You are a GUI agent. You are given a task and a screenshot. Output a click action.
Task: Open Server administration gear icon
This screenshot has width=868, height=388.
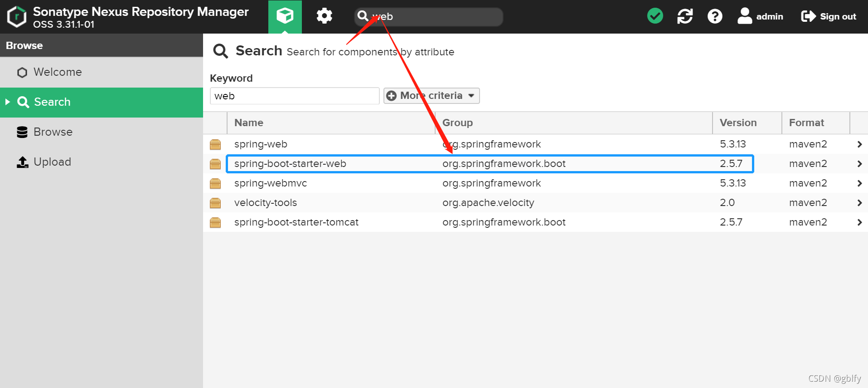point(324,16)
